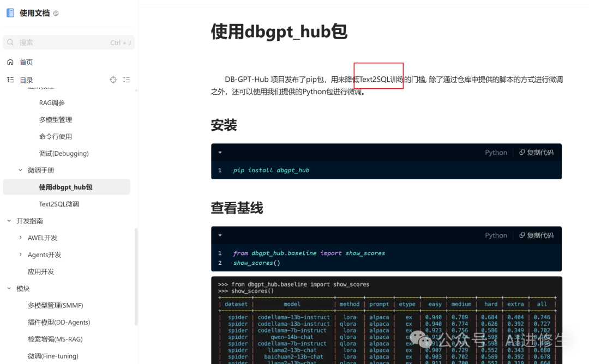This screenshot has height=364, width=589.
Task: Click Python label on baseline code block
Action: [496, 235]
